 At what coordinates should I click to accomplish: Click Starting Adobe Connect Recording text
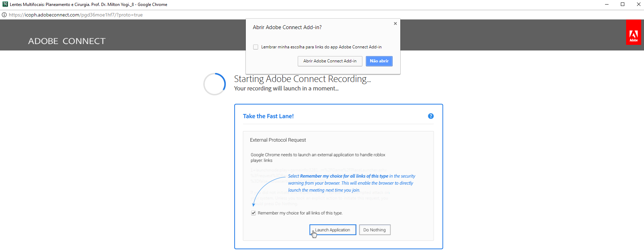coord(302,79)
